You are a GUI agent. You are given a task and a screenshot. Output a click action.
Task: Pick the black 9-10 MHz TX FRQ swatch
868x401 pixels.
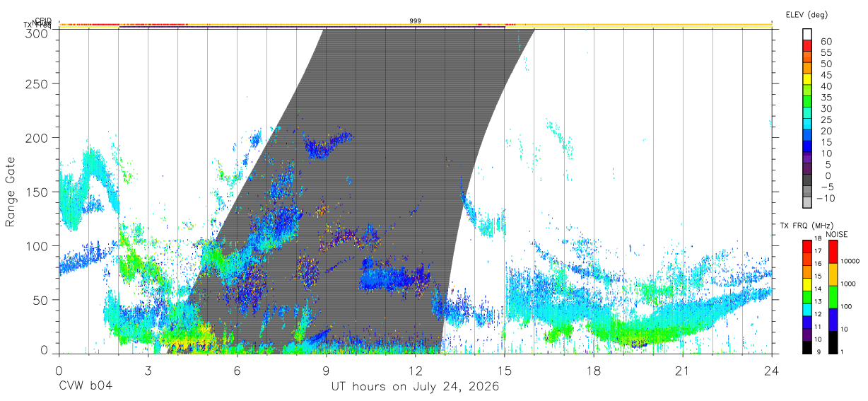[808, 346]
